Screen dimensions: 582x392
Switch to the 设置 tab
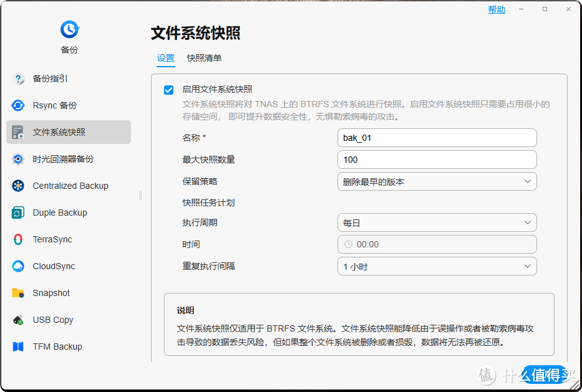coord(165,58)
